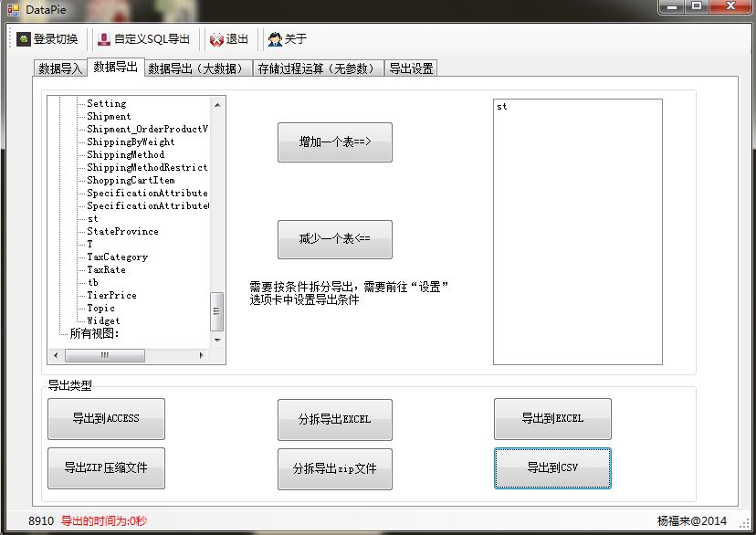The width and height of the screenshot is (756, 535).
Task: Select the Setting table in the tree
Action: coord(107,104)
